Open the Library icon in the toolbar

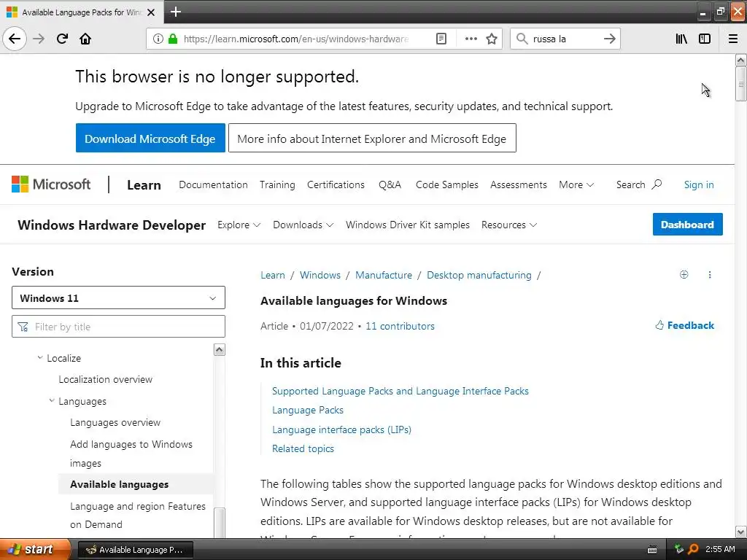[x=681, y=39]
